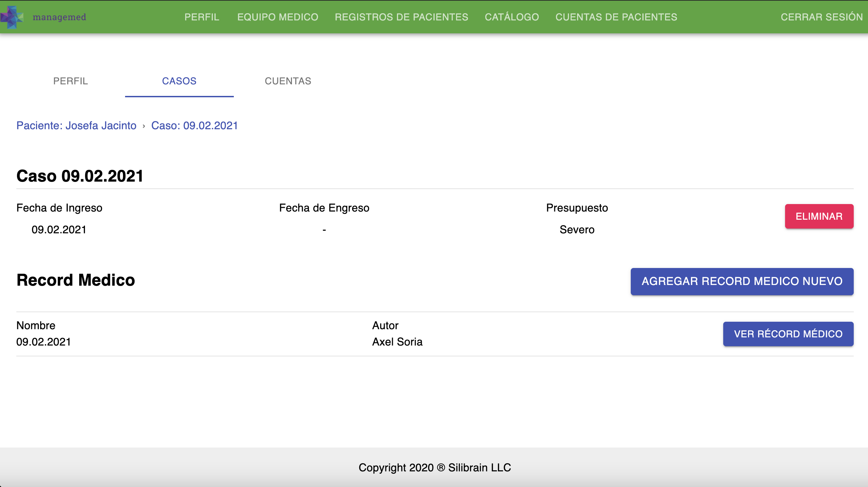868x487 pixels.
Task: Select the CASOS tab
Action: tap(179, 81)
